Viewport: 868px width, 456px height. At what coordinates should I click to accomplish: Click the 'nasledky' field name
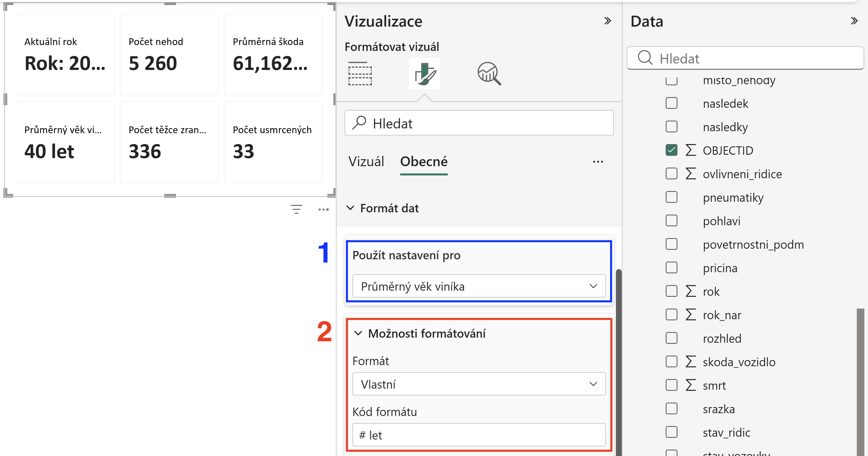tap(725, 127)
